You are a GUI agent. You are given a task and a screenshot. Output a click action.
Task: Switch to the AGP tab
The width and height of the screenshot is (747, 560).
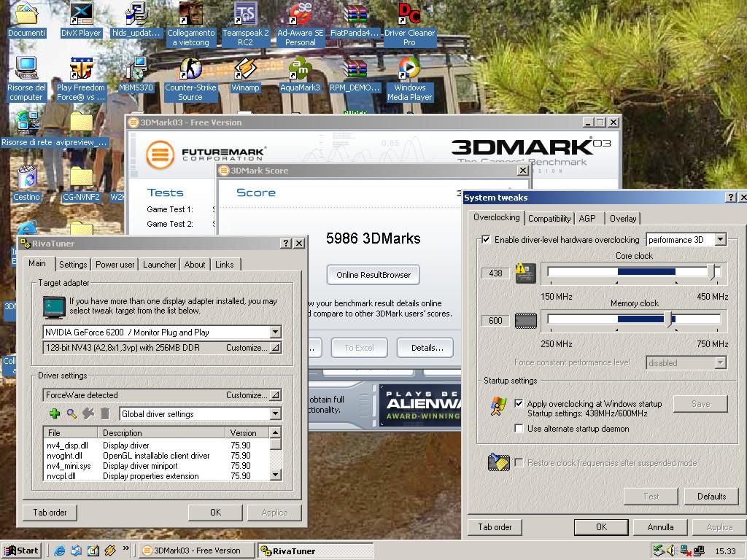587,219
